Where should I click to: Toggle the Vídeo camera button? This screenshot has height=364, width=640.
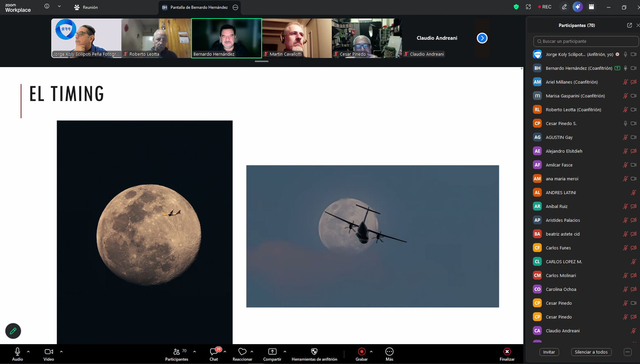[x=49, y=354]
